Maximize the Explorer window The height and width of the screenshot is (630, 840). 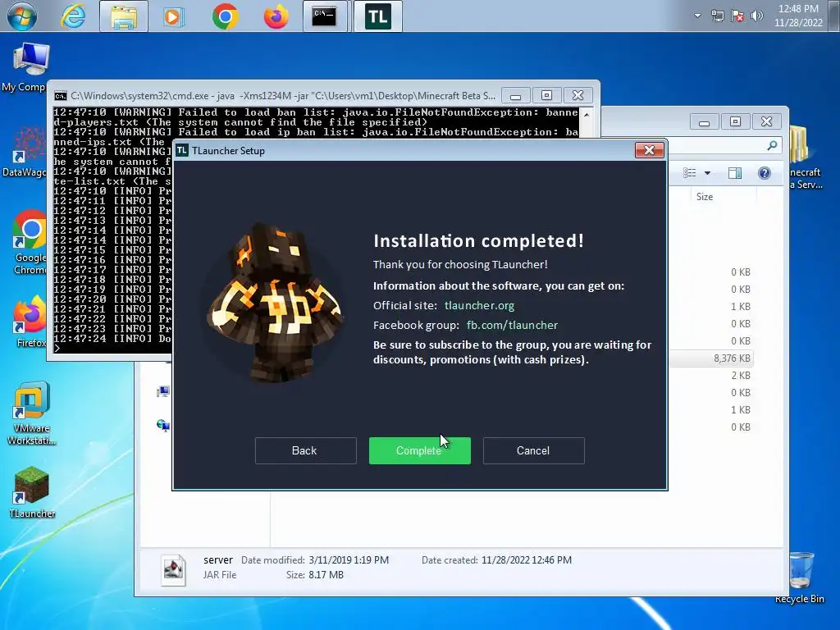pyautogui.click(x=735, y=122)
